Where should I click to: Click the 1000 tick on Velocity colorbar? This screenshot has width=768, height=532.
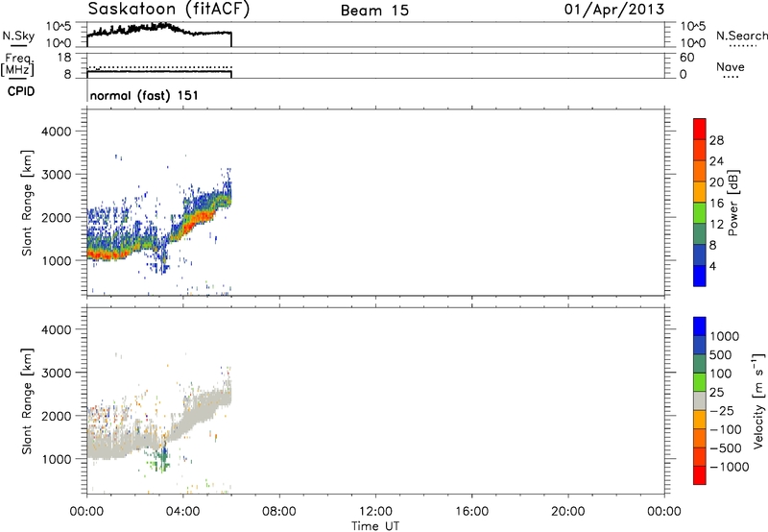pyautogui.click(x=725, y=336)
